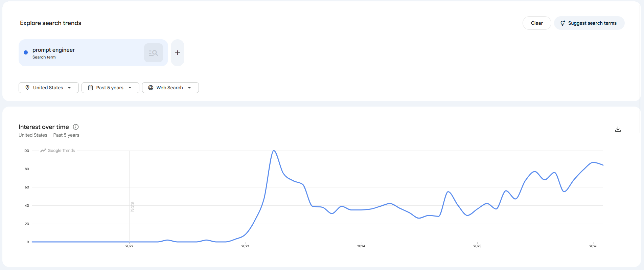
Task: Click the Suggest search terms label
Action: tap(592, 23)
